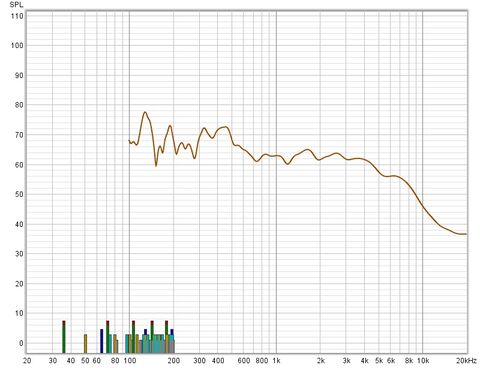Click the 20kHz frequency axis label

467,360
